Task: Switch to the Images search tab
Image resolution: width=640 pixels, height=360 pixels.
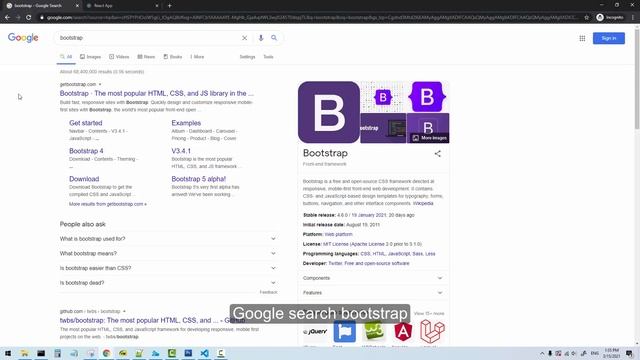Action: pos(90,57)
